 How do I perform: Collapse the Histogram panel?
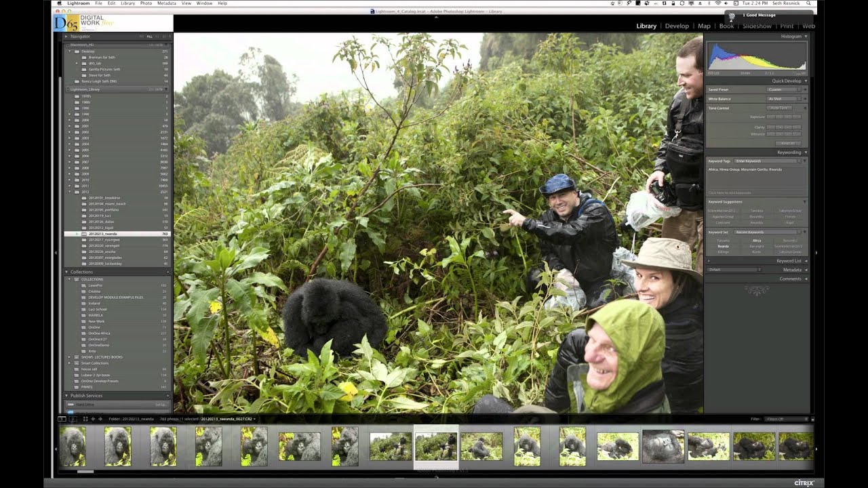(x=806, y=36)
